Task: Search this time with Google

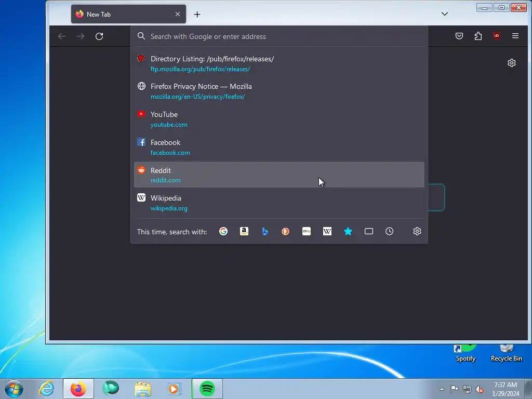Action: point(223,231)
